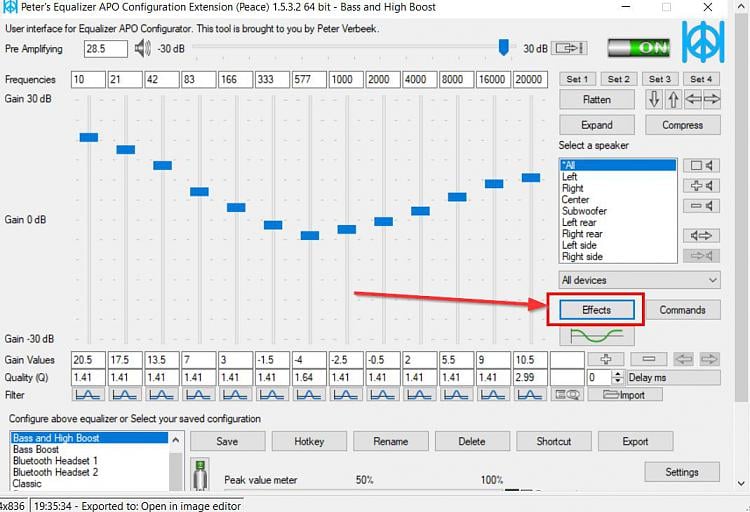Click the Quality field showing 2.99
This screenshot has width=750, height=512.
pyautogui.click(x=530, y=377)
